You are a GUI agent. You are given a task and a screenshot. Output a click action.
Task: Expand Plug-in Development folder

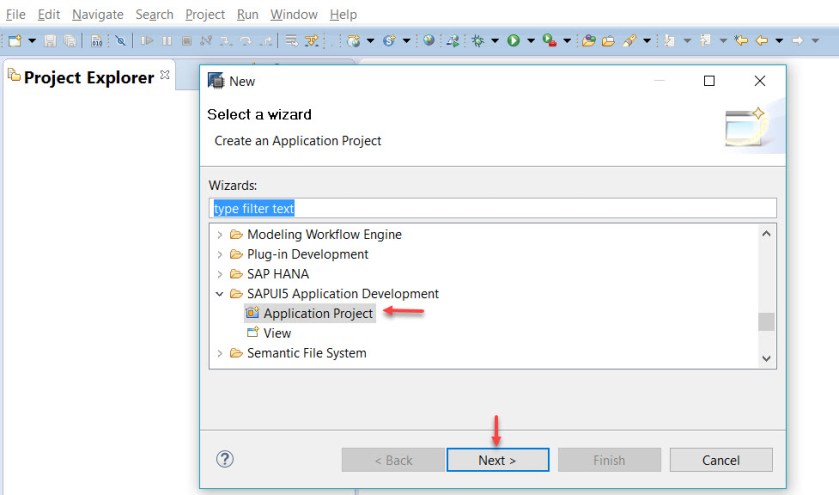click(x=219, y=255)
